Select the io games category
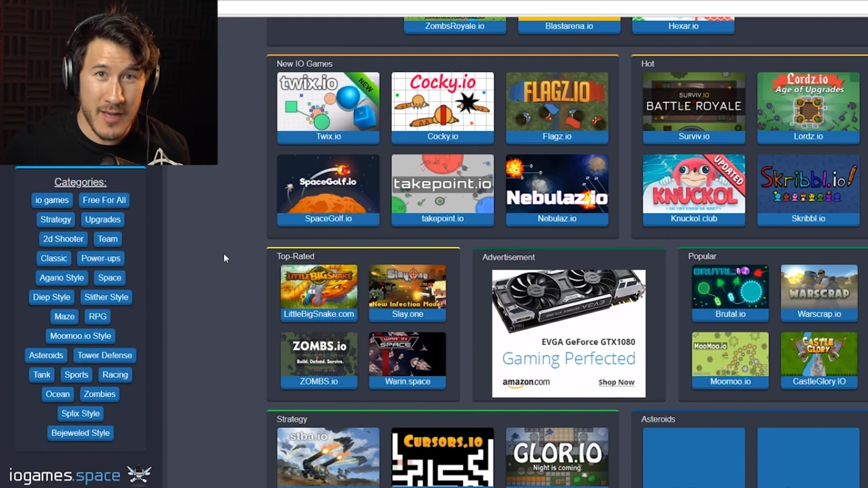The width and height of the screenshot is (868, 488). pos(52,200)
